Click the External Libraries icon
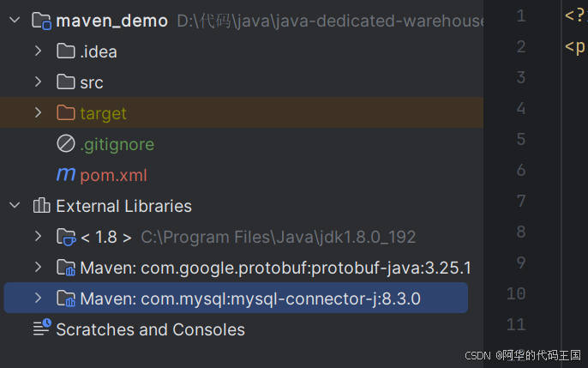The height and width of the screenshot is (368, 588). point(42,206)
